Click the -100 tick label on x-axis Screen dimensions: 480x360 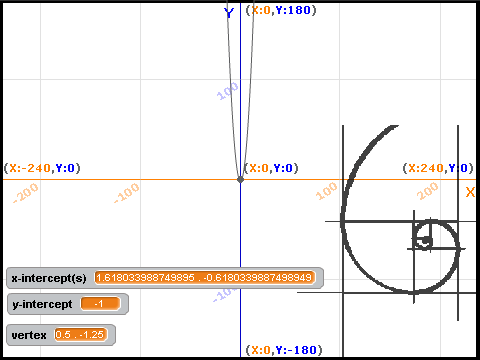click(127, 193)
